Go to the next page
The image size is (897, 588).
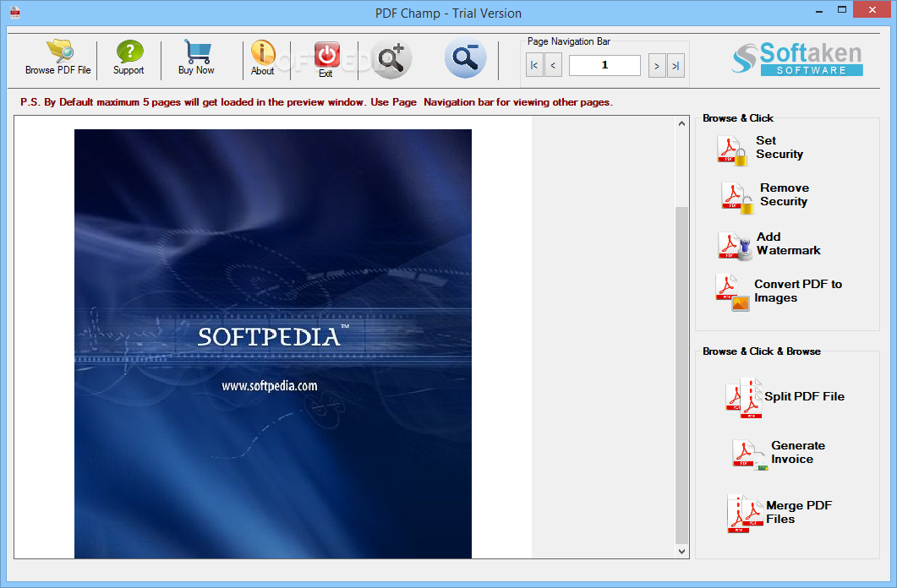coord(657,66)
